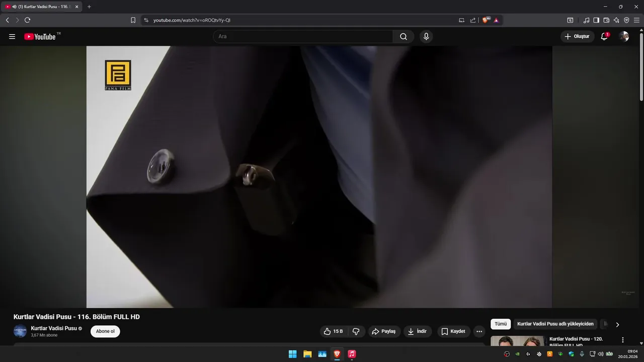The width and height of the screenshot is (644, 362).
Task: Go forward in browser history
Action: pos(17,20)
